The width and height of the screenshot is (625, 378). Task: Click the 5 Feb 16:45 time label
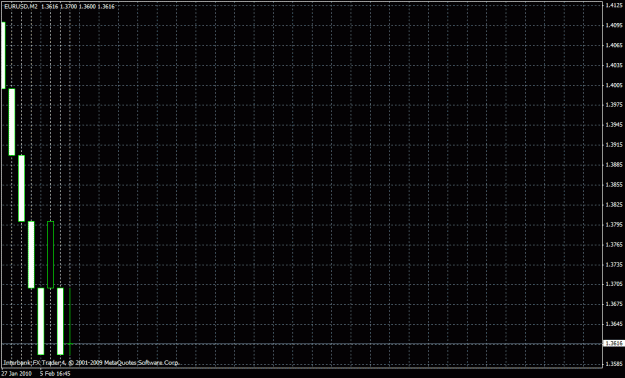coord(55,374)
